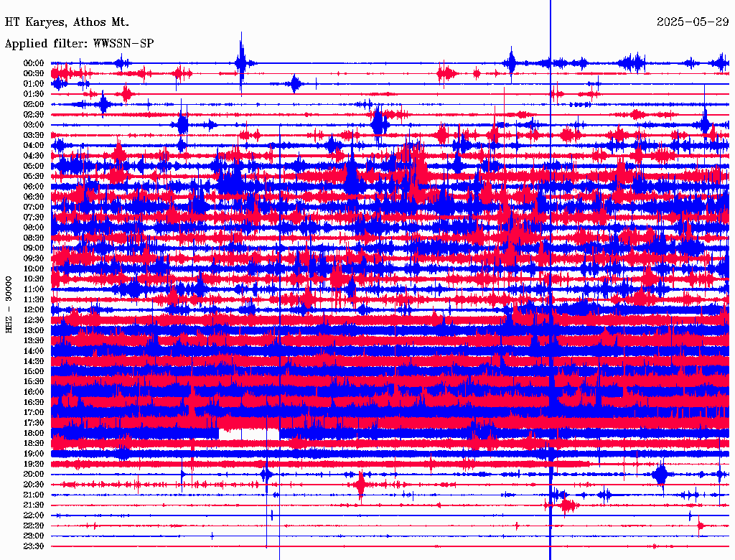Click the 'HHZ - 30000' axis label

[x=9, y=304]
